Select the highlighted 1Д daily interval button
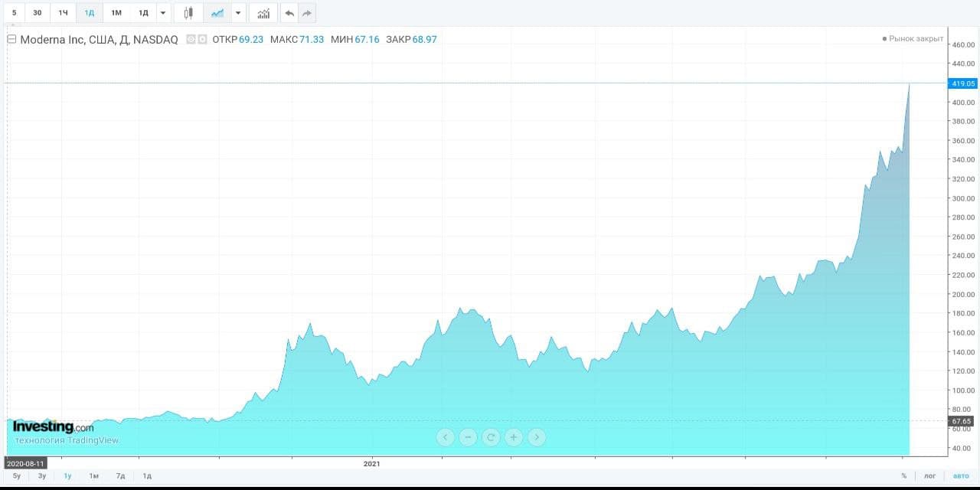Viewport: 980px width, 490px height. click(x=89, y=13)
